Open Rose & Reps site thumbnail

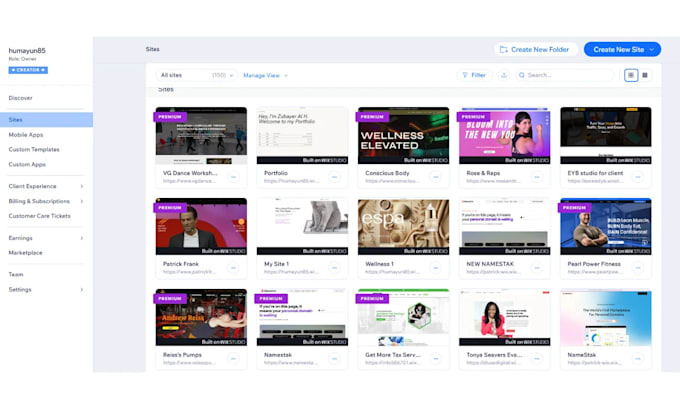(504, 136)
